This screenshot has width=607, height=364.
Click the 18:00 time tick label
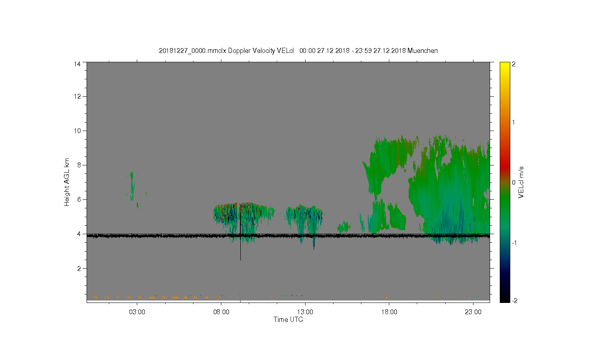[389, 312]
